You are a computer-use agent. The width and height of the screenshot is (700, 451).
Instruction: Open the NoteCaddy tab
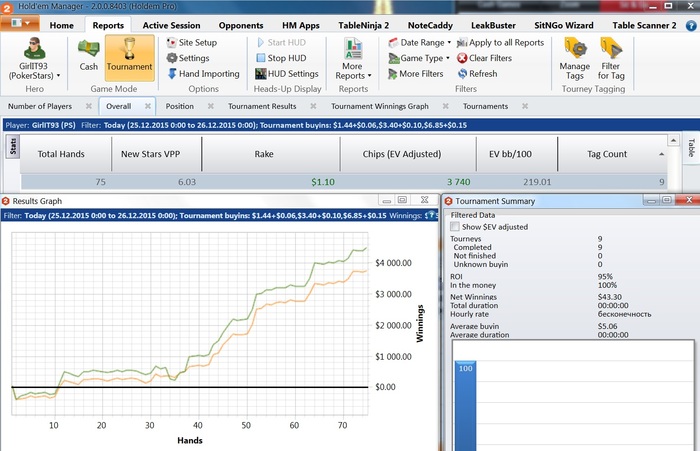(x=430, y=25)
